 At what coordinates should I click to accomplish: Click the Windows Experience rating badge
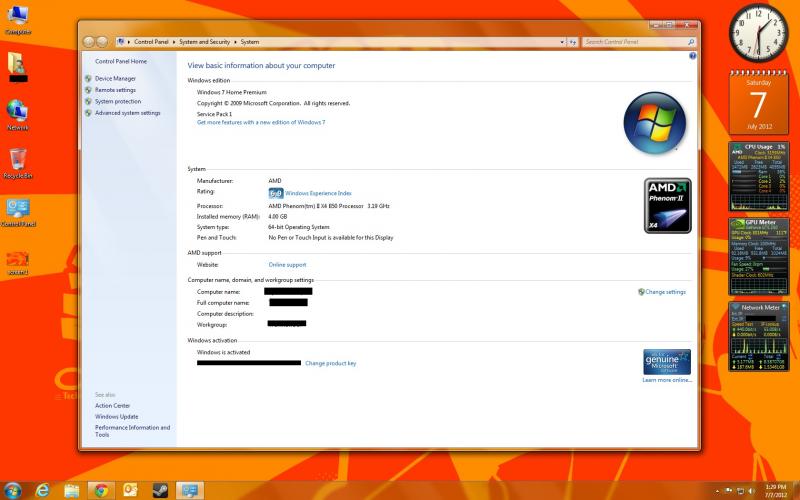coord(276,193)
